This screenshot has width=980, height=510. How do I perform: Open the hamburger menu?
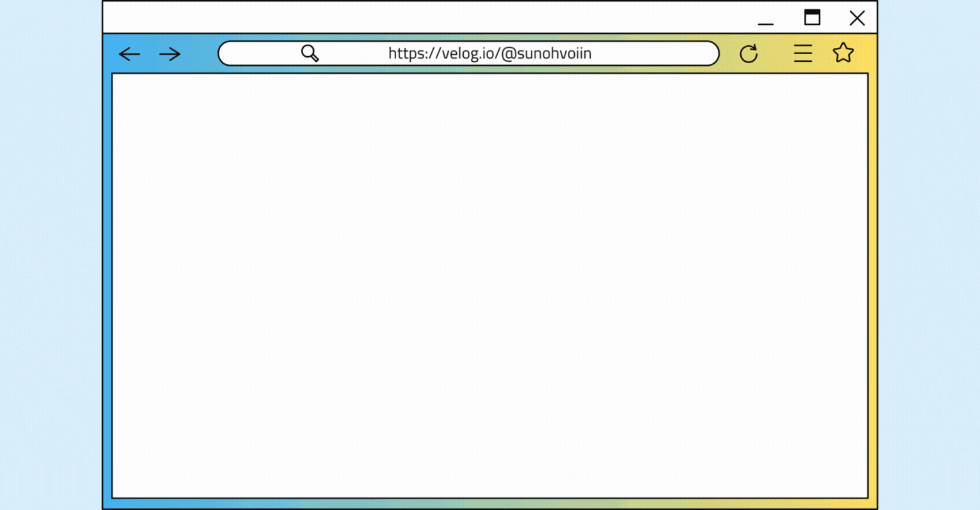[x=803, y=53]
